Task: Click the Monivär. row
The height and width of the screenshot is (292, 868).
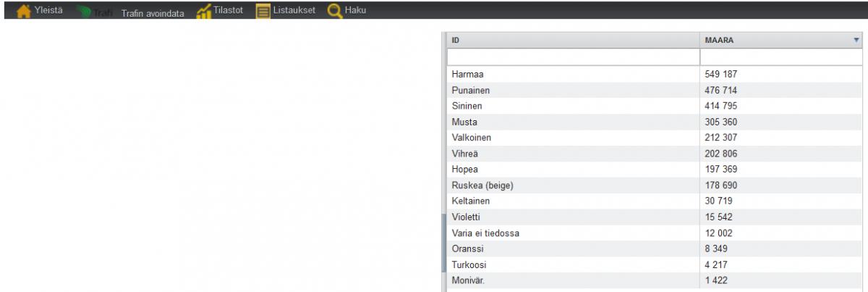Action: point(655,281)
